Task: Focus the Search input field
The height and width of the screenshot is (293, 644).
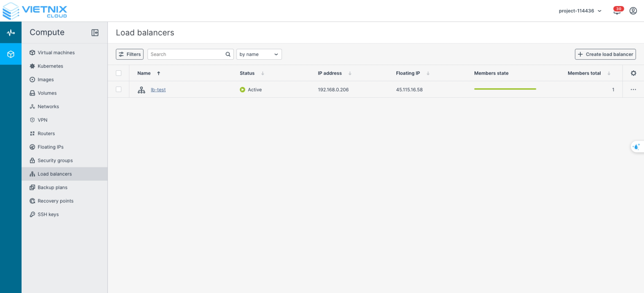Action: pos(186,54)
